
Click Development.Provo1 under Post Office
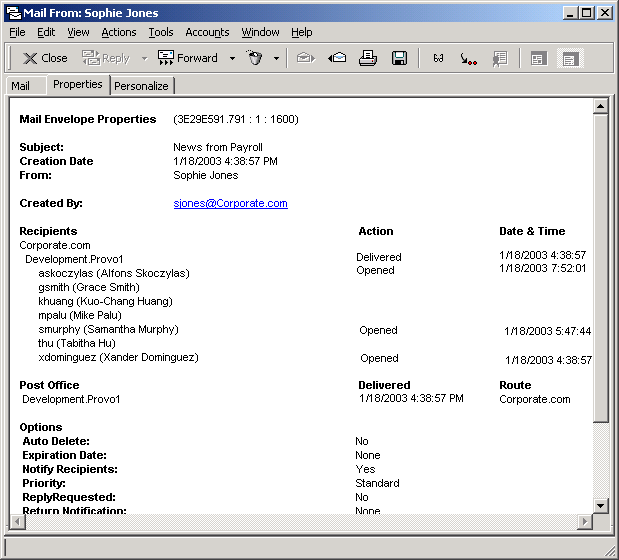click(71, 399)
